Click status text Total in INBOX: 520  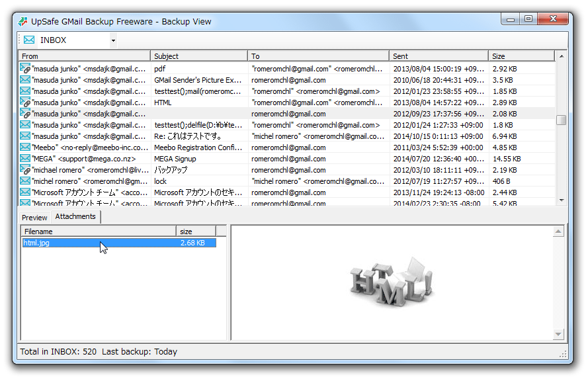click(x=58, y=352)
